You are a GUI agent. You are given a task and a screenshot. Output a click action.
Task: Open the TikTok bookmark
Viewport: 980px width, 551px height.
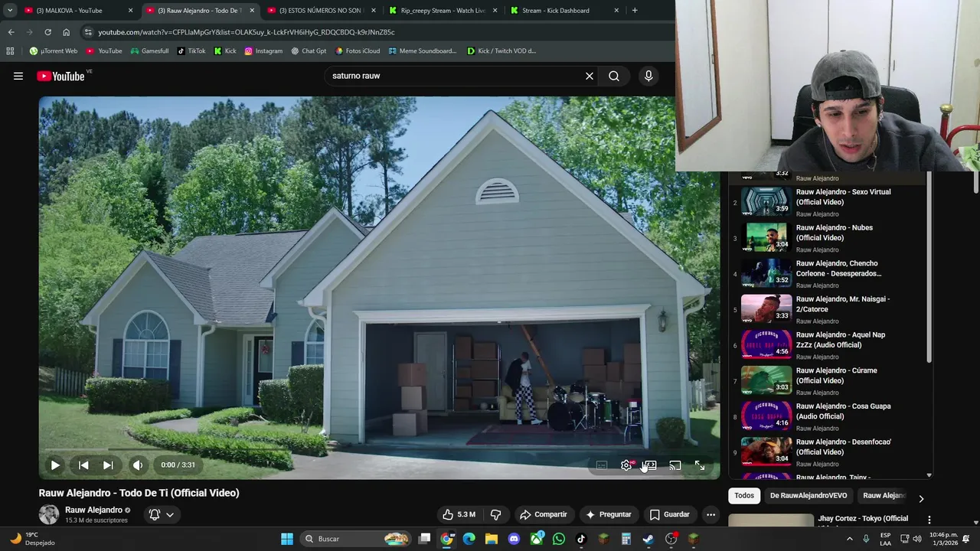(191, 51)
